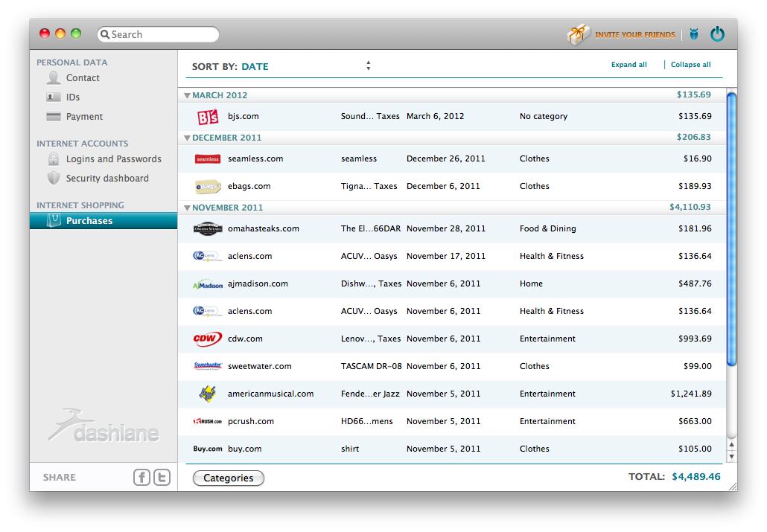The image size is (767, 532).
Task: Click the Contact person icon
Action: [54, 77]
